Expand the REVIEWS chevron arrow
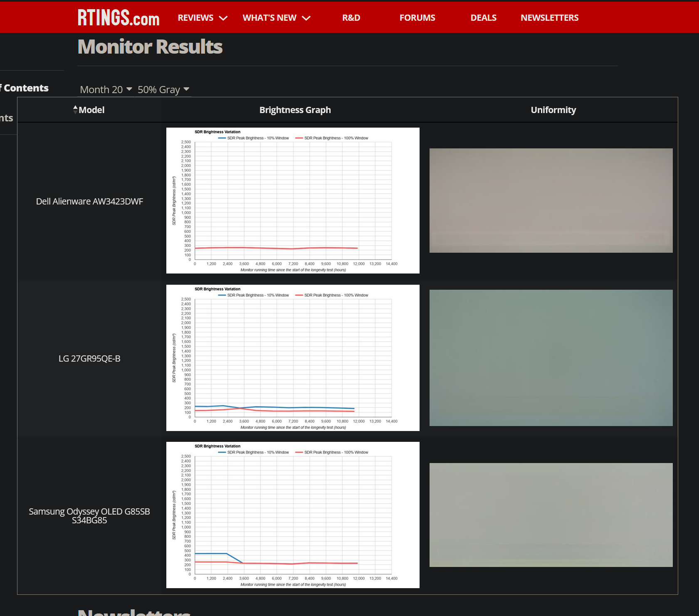The height and width of the screenshot is (616, 699). [223, 18]
